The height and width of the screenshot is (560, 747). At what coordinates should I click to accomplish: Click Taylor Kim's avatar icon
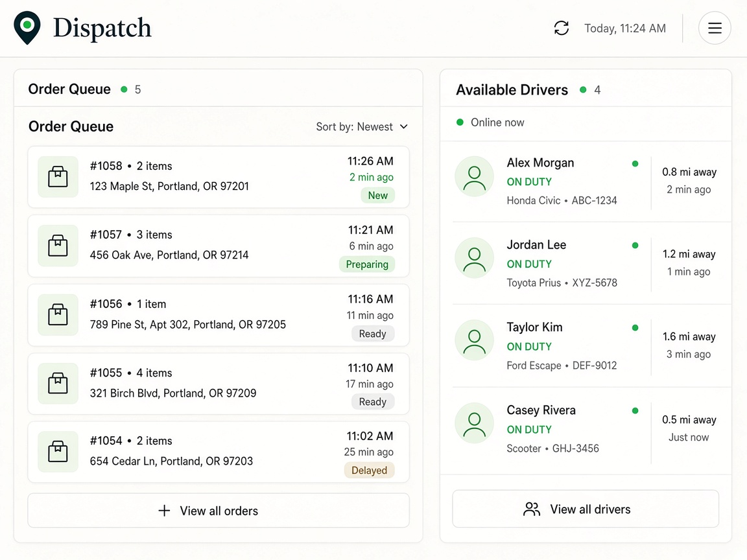pyautogui.click(x=474, y=340)
